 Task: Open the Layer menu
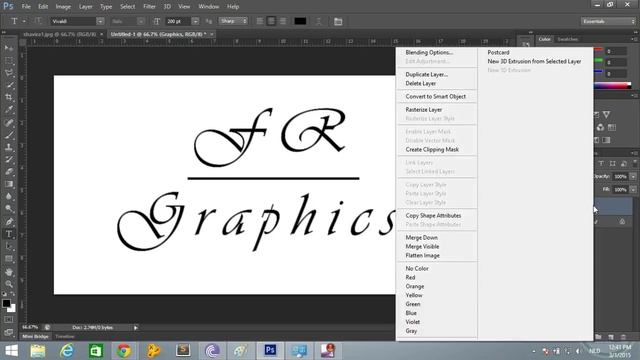click(x=85, y=7)
